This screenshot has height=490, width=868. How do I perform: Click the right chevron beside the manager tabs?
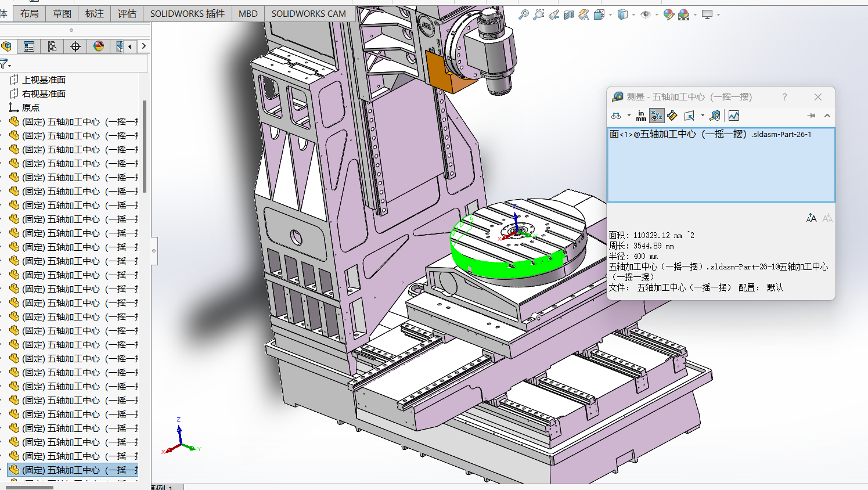click(x=143, y=46)
